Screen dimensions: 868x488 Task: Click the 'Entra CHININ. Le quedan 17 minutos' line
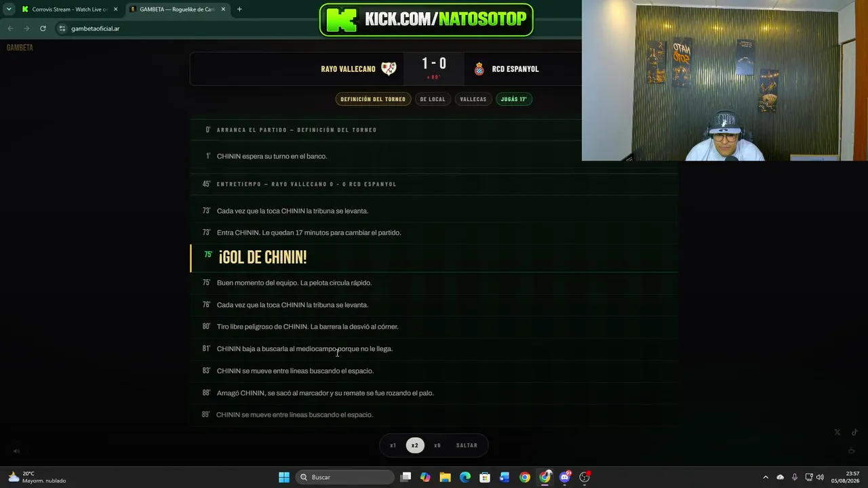pyautogui.click(x=309, y=232)
